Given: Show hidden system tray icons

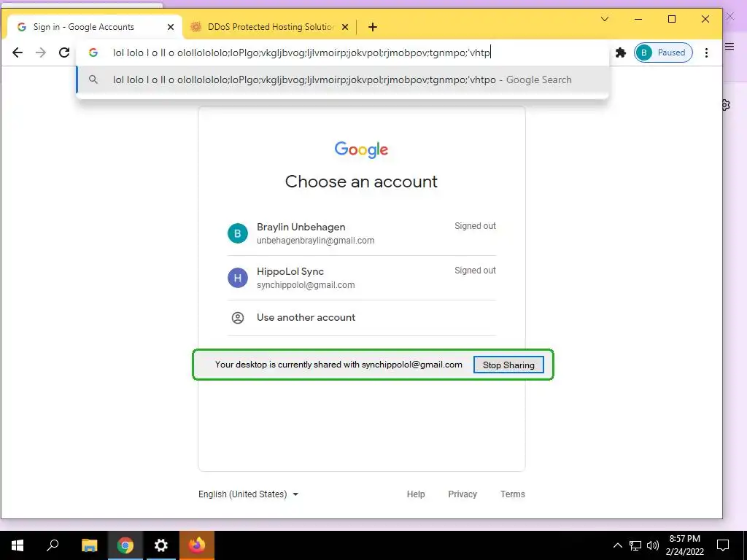Looking at the screenshot, I should [x=617, y=545].
